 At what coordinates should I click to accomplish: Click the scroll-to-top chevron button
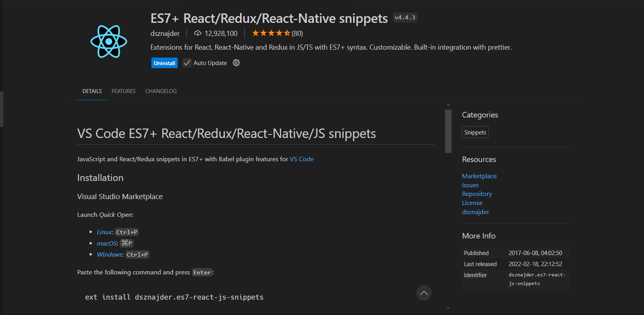point(424,293)
